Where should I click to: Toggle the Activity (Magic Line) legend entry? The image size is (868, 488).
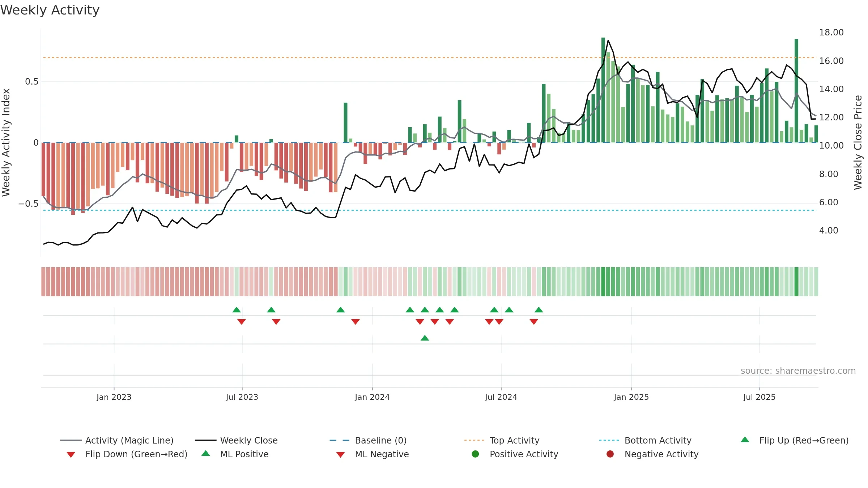click(x=117, y=440)
